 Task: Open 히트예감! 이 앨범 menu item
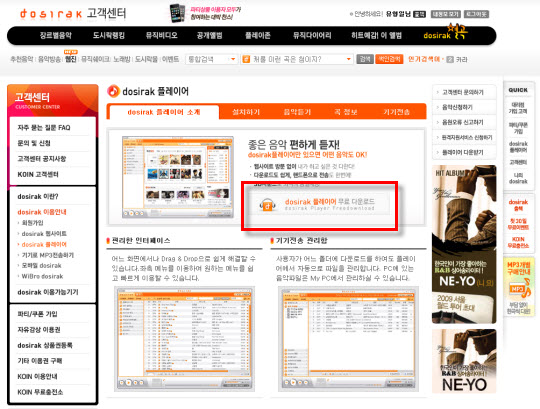(376, 35)
